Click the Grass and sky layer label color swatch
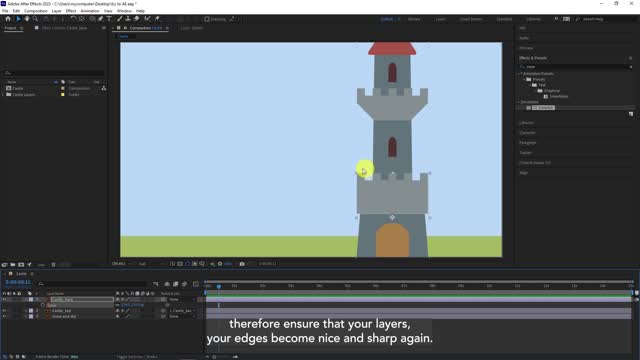640x360 pixels. point(31,316)
